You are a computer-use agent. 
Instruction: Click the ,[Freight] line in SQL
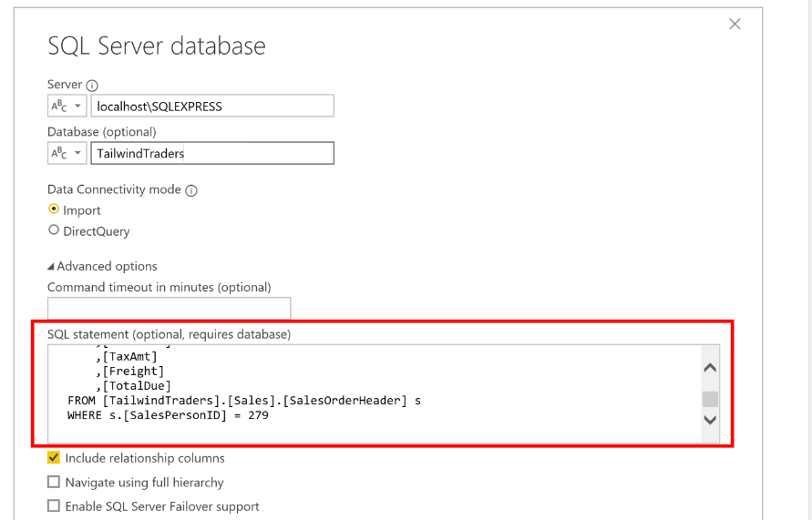coord(130,371)
